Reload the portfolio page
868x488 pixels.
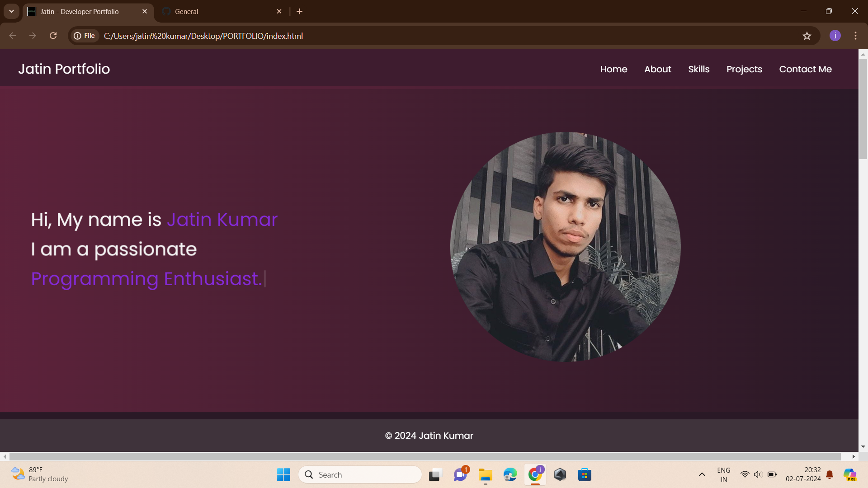click(x=53, y=36)
